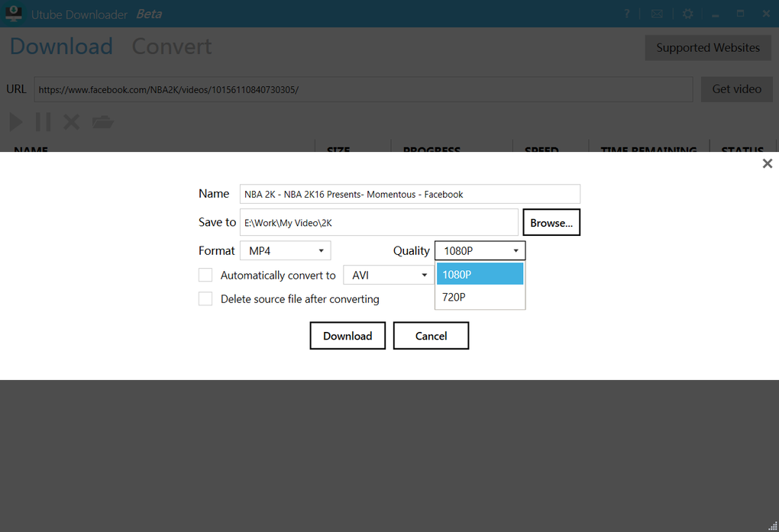Collapse the Quality 1080P dropdown

pos(480,251)
